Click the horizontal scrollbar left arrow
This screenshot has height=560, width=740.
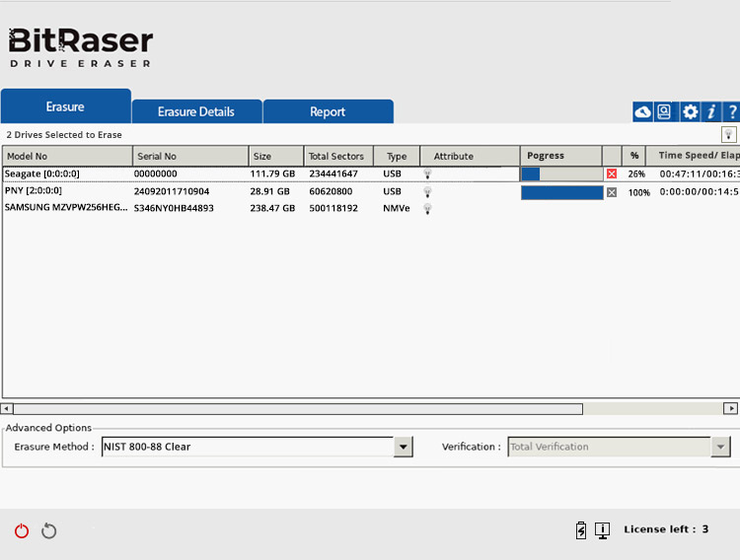coord(7,408)
